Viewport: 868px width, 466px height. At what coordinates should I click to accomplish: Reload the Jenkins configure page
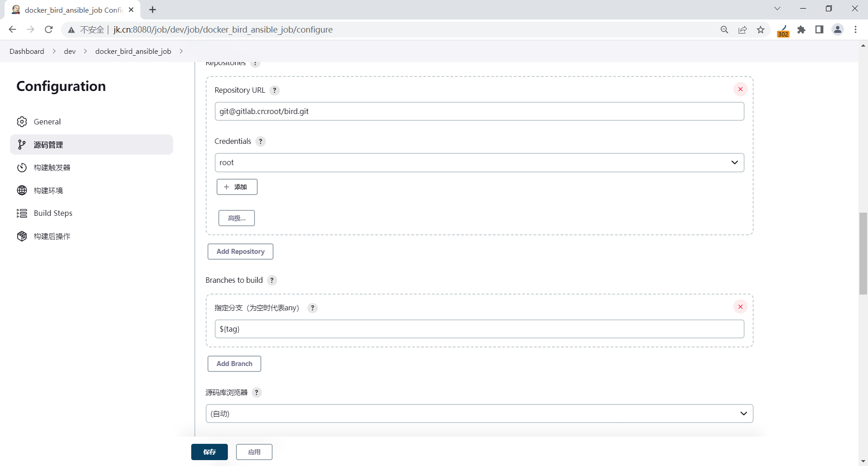coord(49,29)
